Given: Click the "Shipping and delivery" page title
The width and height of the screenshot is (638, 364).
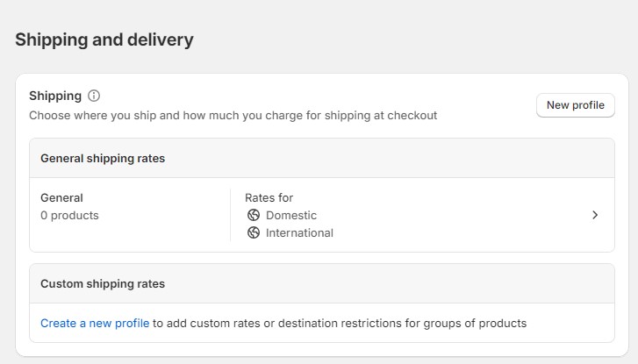Looking at the screenshot, I should tap(104, 39).
